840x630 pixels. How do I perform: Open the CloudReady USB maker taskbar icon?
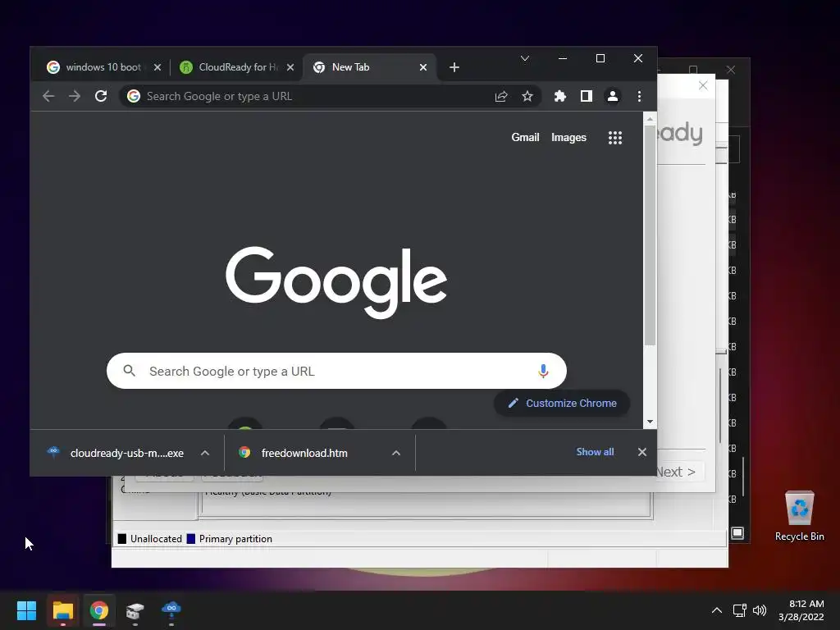(x=171, y=609)
